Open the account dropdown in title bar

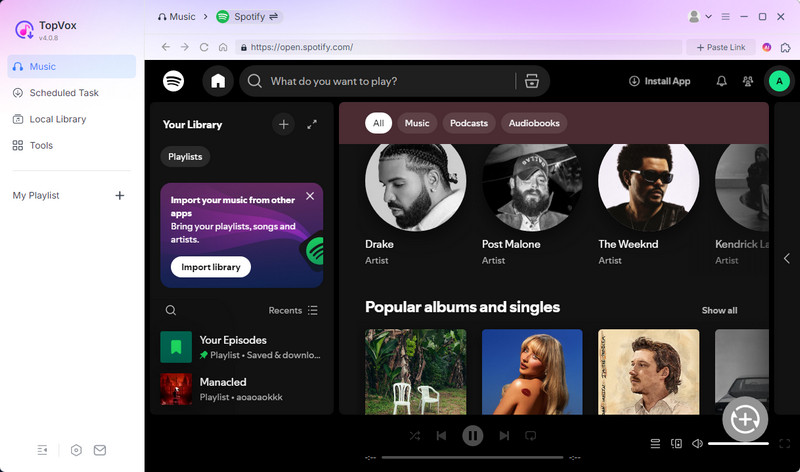(700, 17)
